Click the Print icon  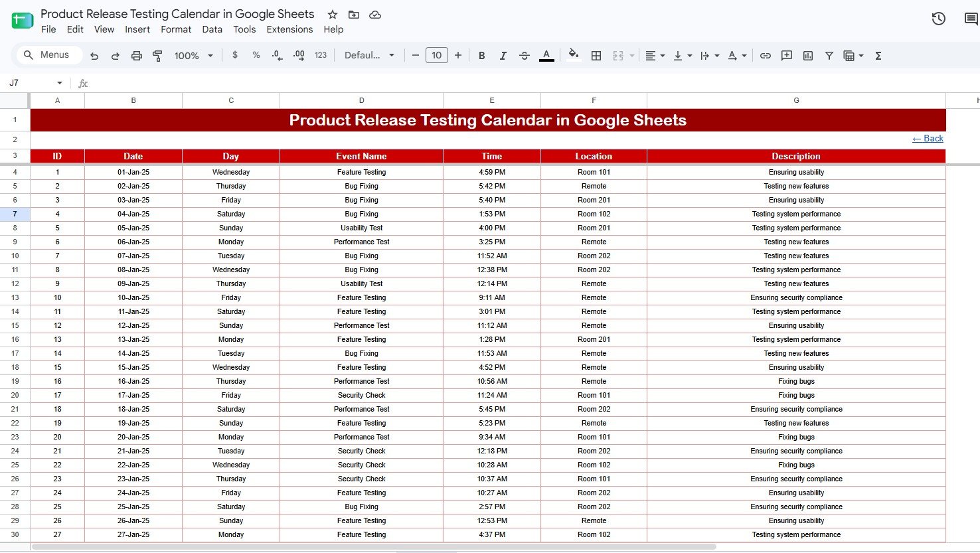click(x=137, y=56)
